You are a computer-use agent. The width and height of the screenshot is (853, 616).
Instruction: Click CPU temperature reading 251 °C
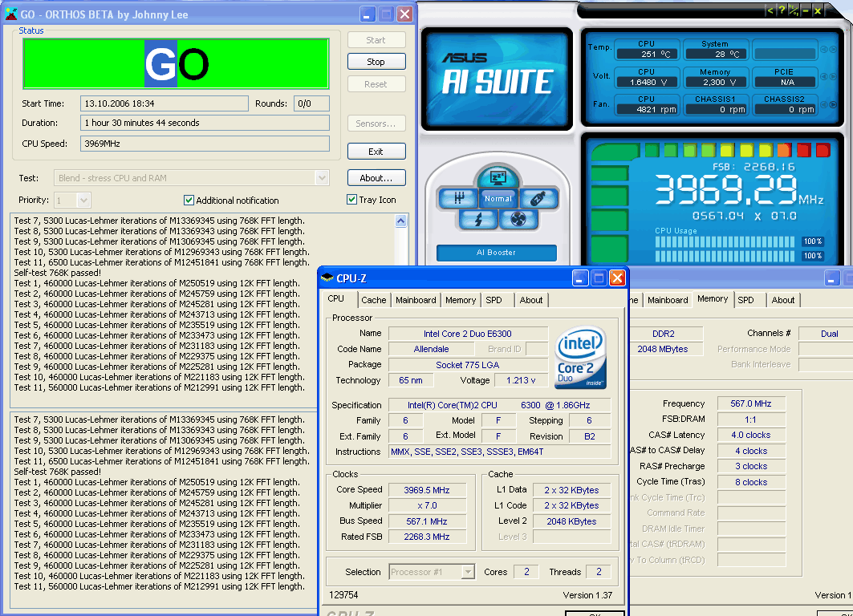[648, 54]
